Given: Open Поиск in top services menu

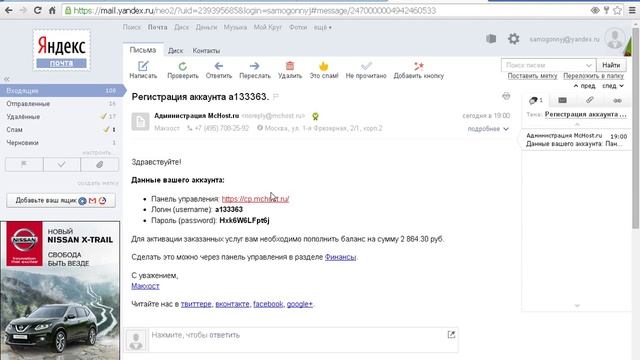Looking at the screenshot, I should point(131,27).
